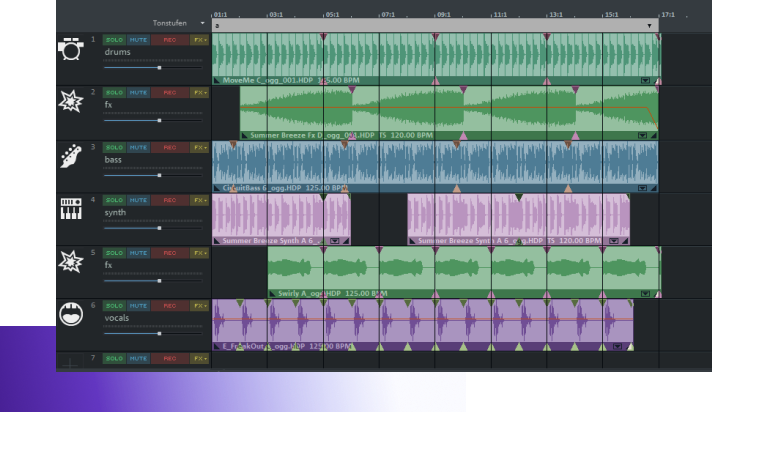The height and width of the screenshot is (475, 774).
Task: Open second Summer Breeze Synth clip menu
Action: (614, 241)
